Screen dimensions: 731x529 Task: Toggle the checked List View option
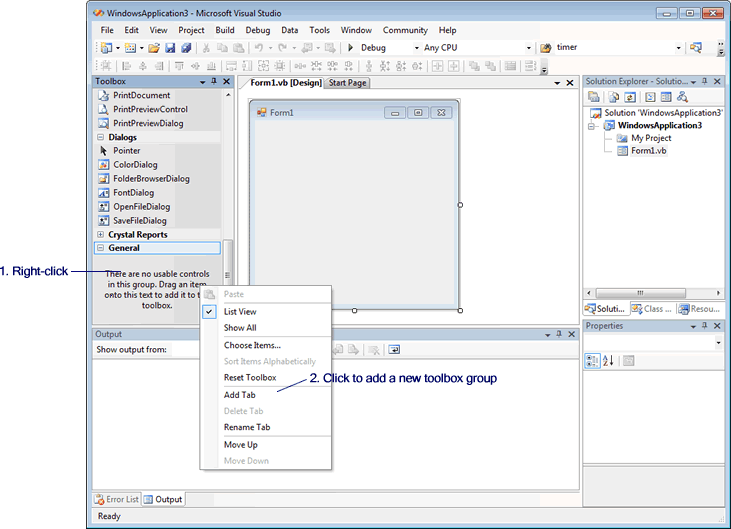click(240, 312)
